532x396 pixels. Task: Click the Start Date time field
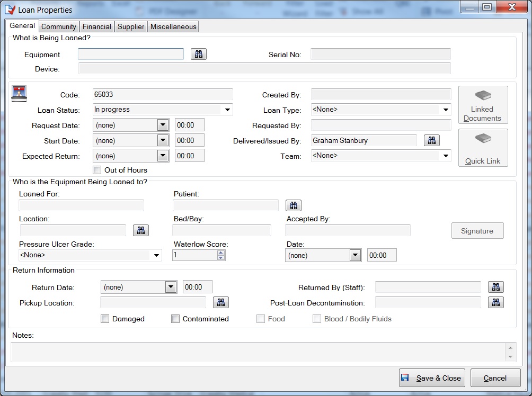190,140
